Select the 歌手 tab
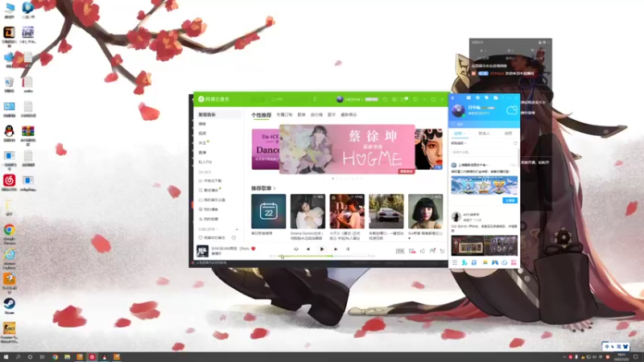644x362 pixels. 332,115
